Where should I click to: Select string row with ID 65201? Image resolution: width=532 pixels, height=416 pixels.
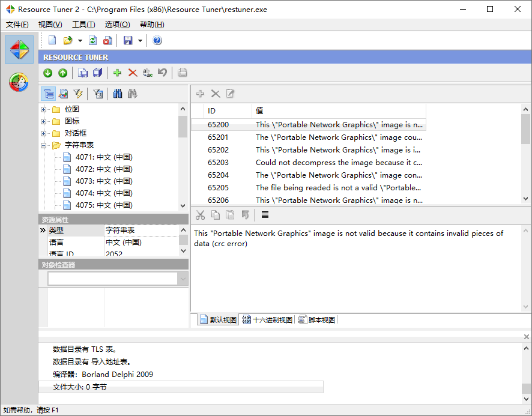(x=309, y=137)
